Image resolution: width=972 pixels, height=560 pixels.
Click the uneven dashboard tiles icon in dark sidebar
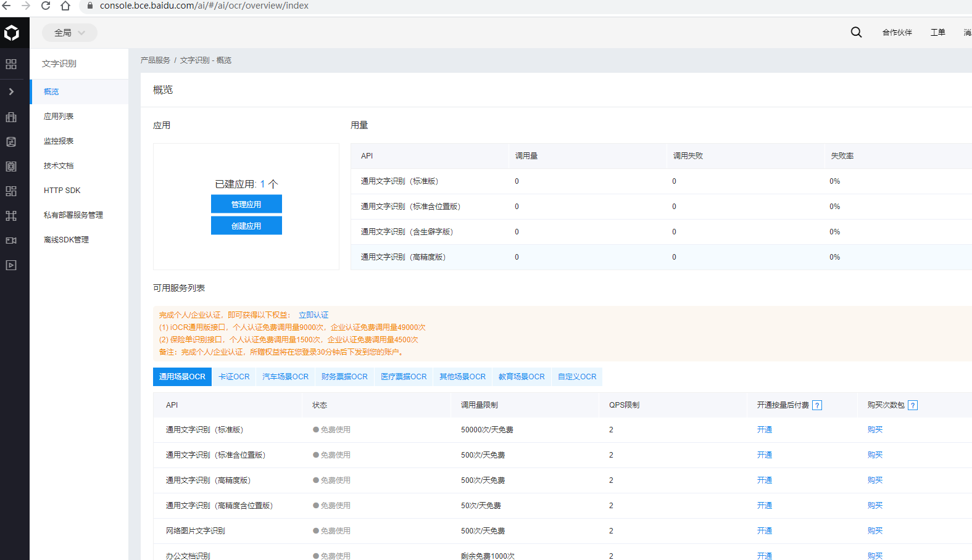(x=11, y=191)
